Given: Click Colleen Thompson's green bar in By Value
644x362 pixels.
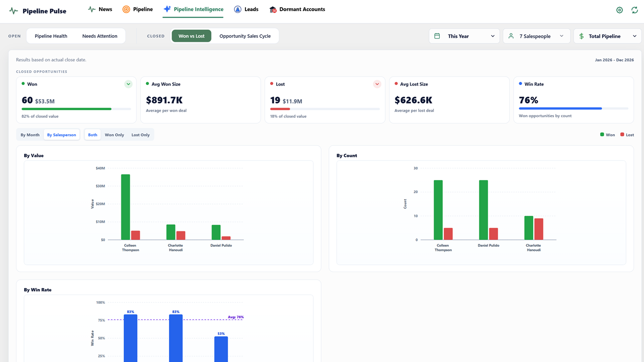Looking at the screenshot, I should click(x=126, y=207).
